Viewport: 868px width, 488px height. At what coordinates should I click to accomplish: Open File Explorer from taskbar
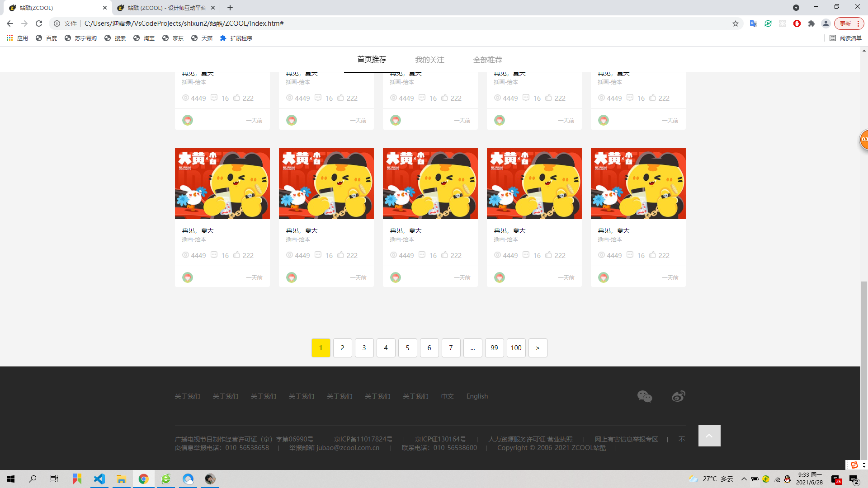[121, 479]
